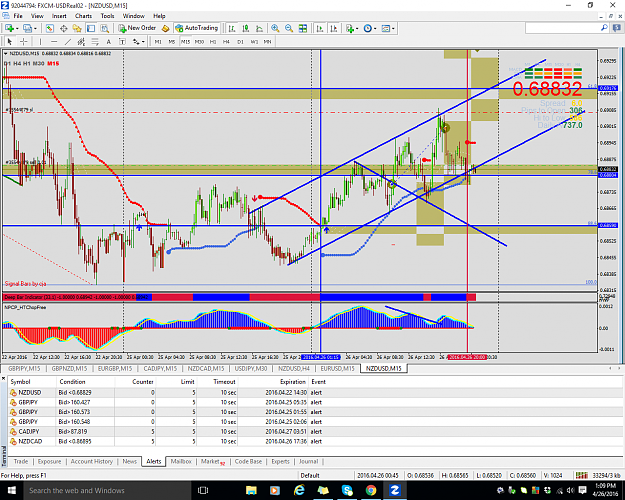Open the Arrows objects dropdown
The width and height of the screenshot is (625, 500).
tap(138, 41)
